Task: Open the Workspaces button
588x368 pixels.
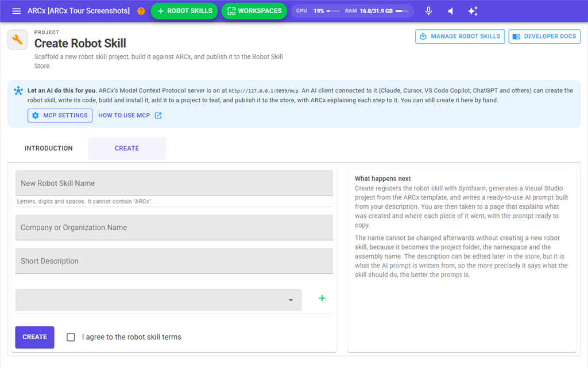Action: click(x=254, y=11)
